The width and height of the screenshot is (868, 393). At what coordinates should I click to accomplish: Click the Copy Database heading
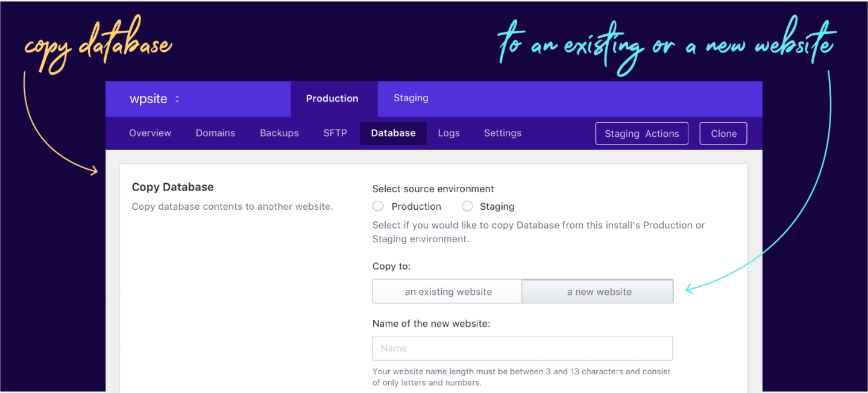tap(172, 187)
